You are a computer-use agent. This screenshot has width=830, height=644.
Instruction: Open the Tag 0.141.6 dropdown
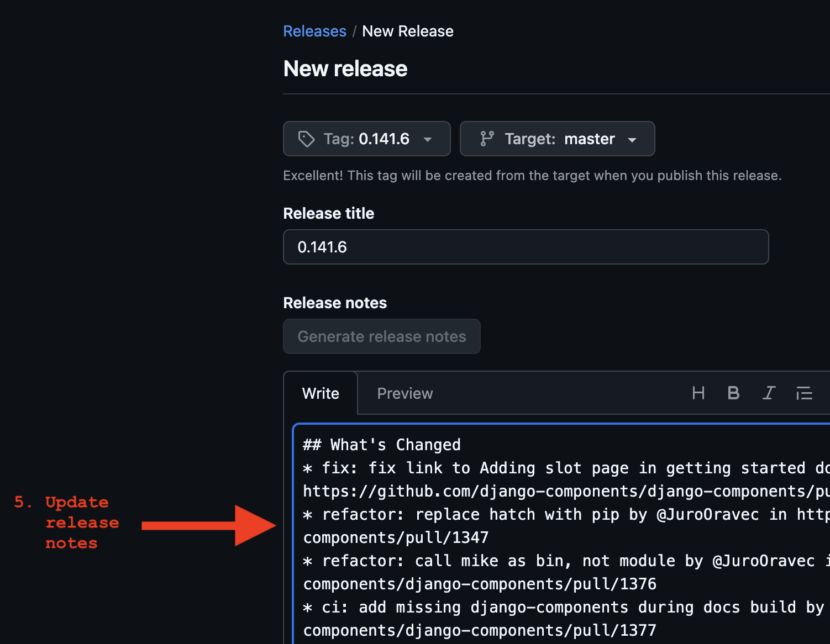click(x=366, y=139)
